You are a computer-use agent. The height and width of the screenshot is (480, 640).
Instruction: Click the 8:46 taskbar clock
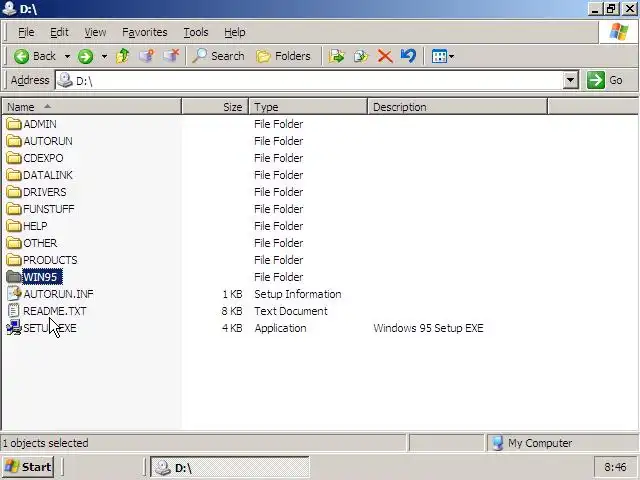point(615,467)
